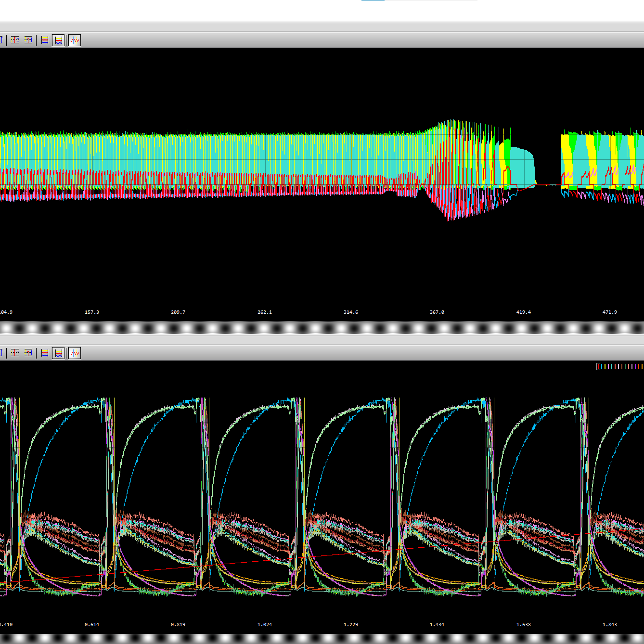
Task: Click the 1.229 time axis label
Action: click(351, 624)
